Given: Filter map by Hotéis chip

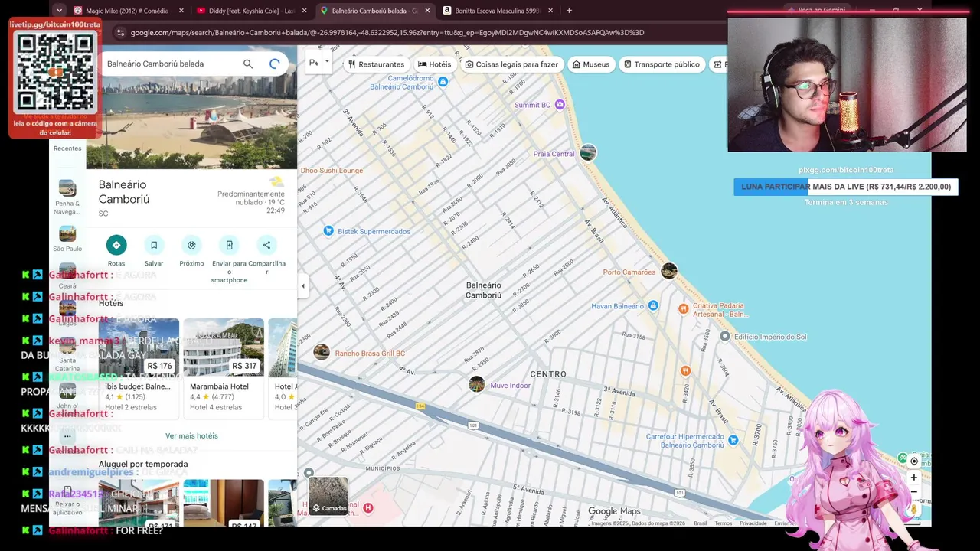Looking at the screenshot, I should click(434, 64).
